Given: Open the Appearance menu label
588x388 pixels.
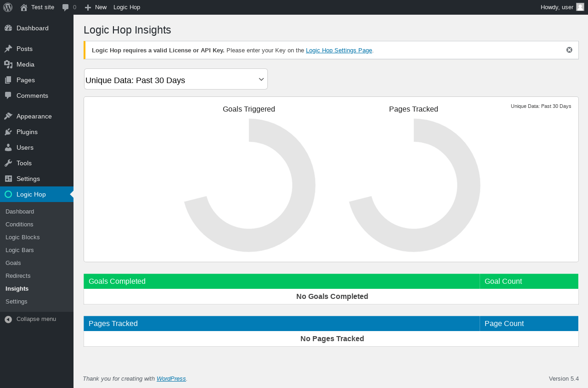Looking at the screenshot, I should pos(34,116).
